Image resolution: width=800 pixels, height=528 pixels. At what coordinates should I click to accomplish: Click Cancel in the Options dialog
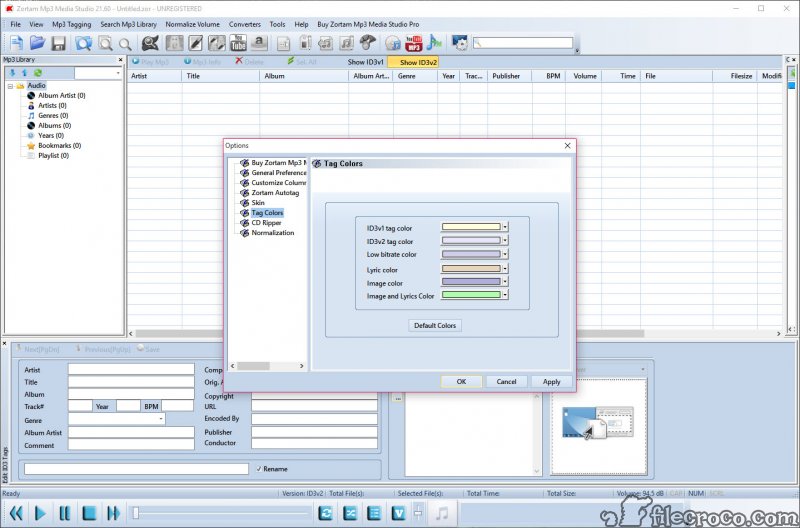[x=506, y=382]
